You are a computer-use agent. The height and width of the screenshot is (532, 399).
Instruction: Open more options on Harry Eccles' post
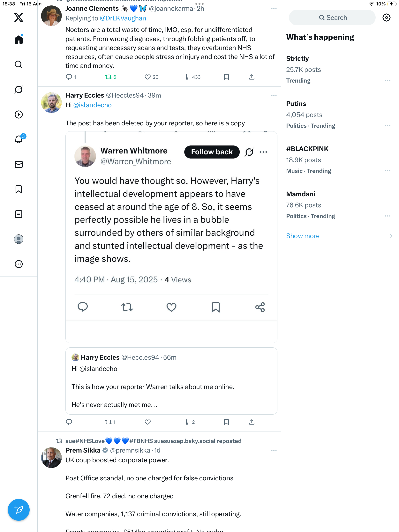(x=274, y=95)
